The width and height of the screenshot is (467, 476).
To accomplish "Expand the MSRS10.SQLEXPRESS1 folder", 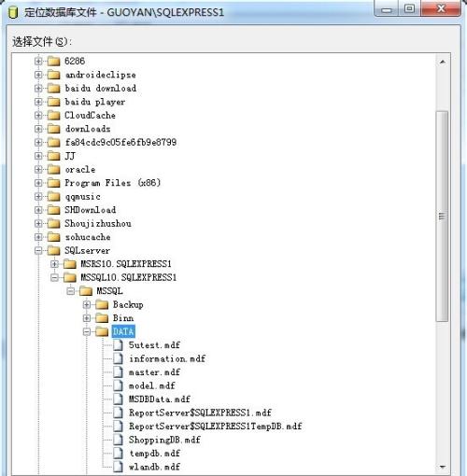I will 54,264.
